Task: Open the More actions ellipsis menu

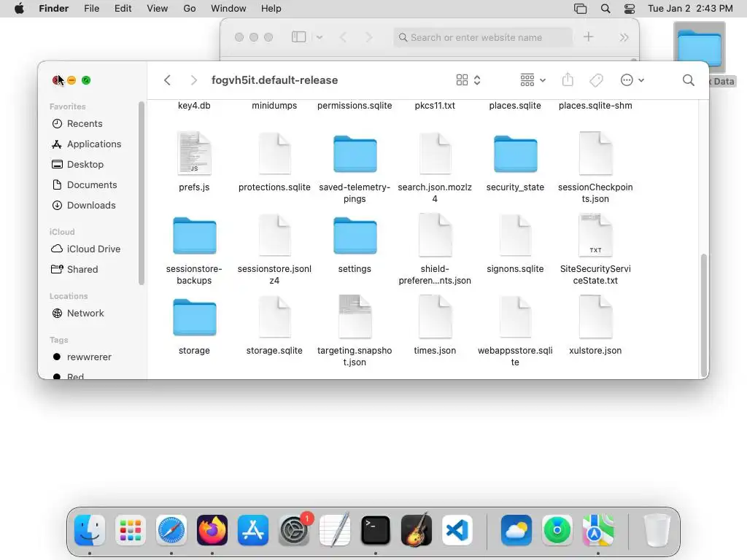Action: point(632,80)
